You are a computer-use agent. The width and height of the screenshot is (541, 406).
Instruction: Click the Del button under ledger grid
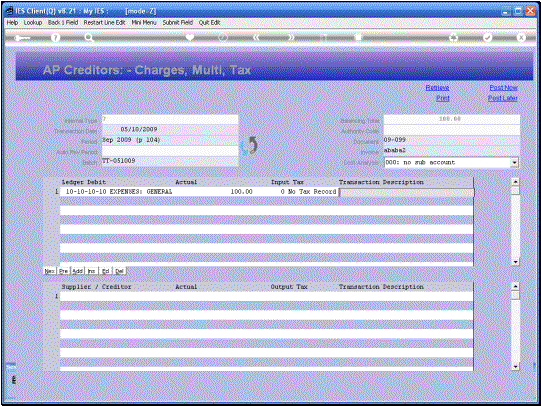(119, 271)
